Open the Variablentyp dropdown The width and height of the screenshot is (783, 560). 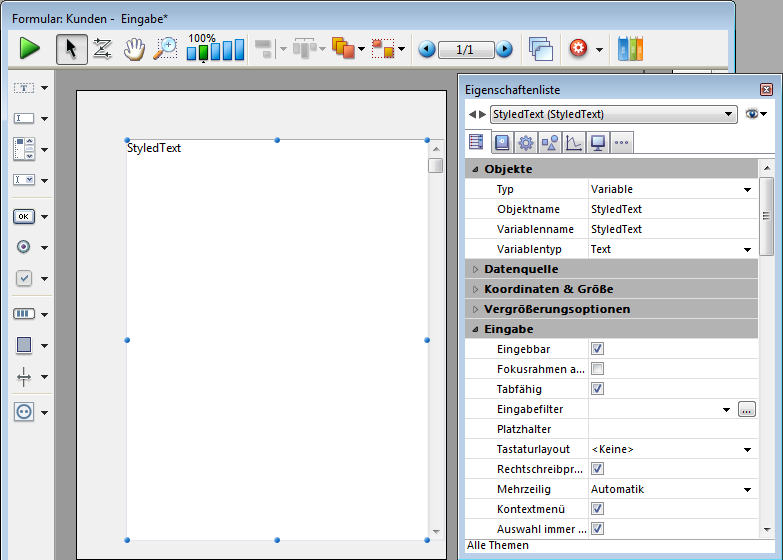747,249
